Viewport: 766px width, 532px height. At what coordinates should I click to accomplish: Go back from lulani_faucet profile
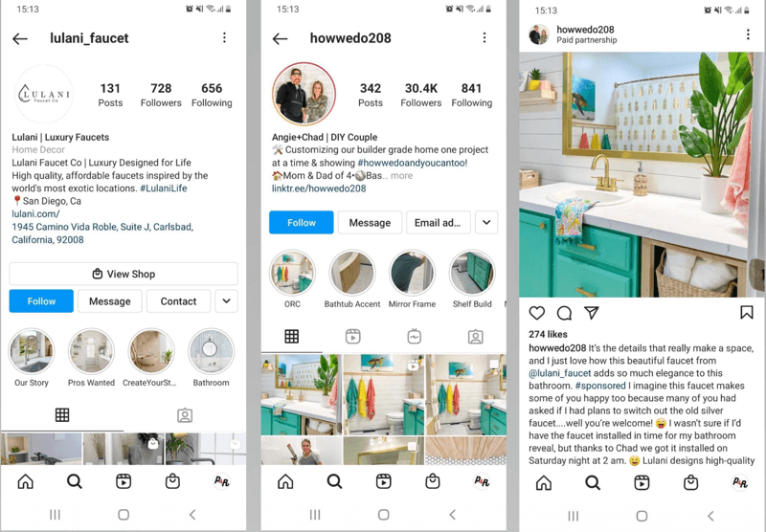[x=20, y=38]
